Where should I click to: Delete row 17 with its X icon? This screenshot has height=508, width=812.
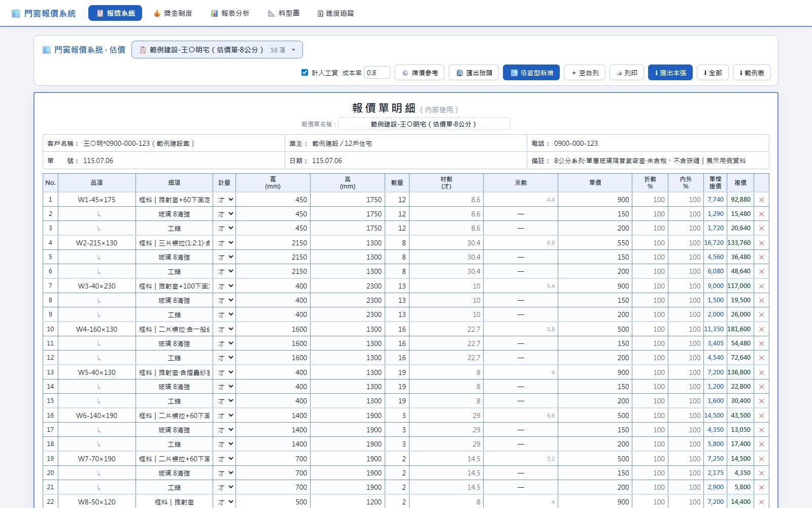coord(761,430)
